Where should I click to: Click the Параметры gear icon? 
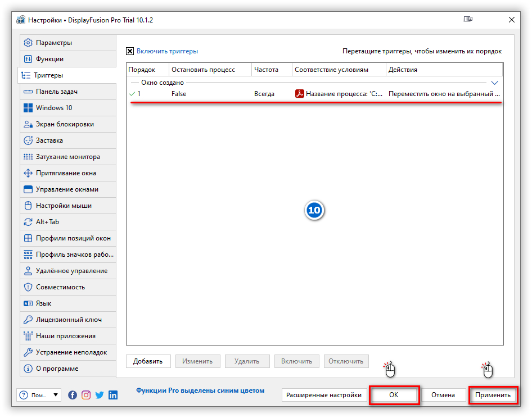click(28, 43)
